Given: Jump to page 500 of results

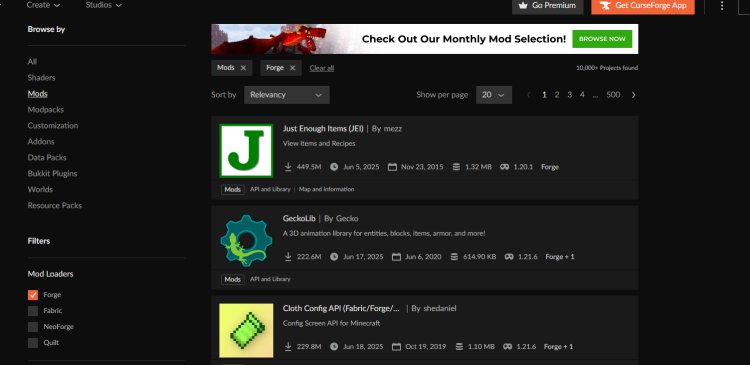Looking at the screenshot, I should tap(613, 95).
